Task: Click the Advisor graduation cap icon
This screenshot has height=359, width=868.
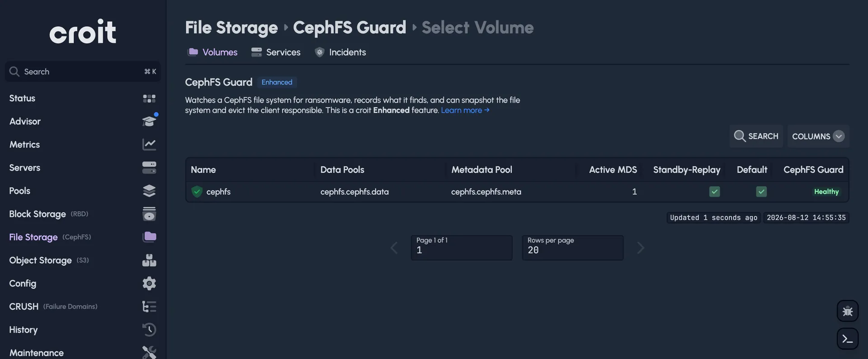Action: [x=149, y=121]
